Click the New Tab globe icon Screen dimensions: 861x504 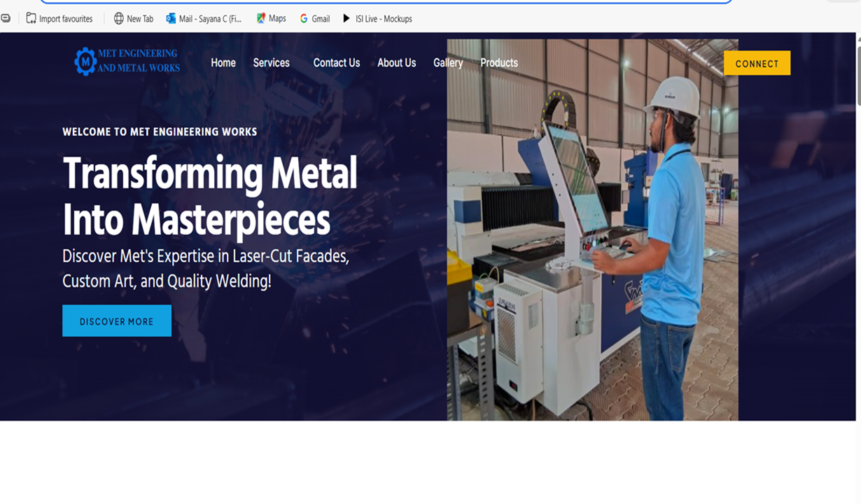(x=118, y=18)
